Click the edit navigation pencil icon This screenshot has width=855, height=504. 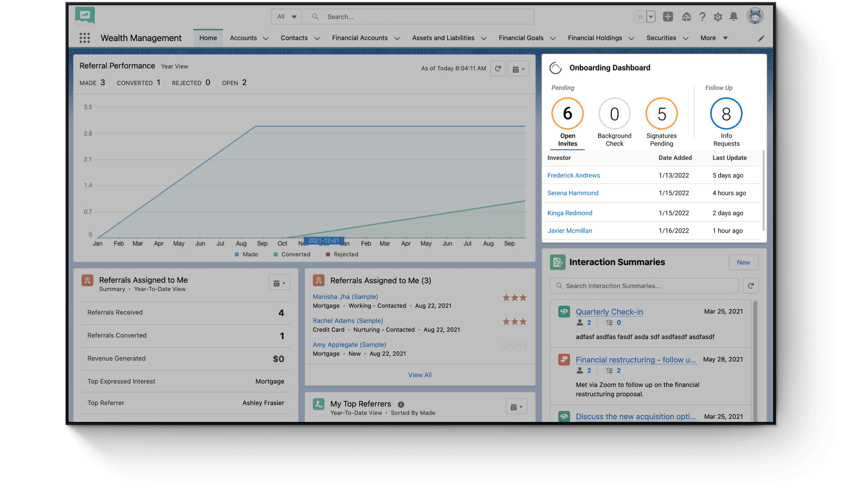[761, 38]
